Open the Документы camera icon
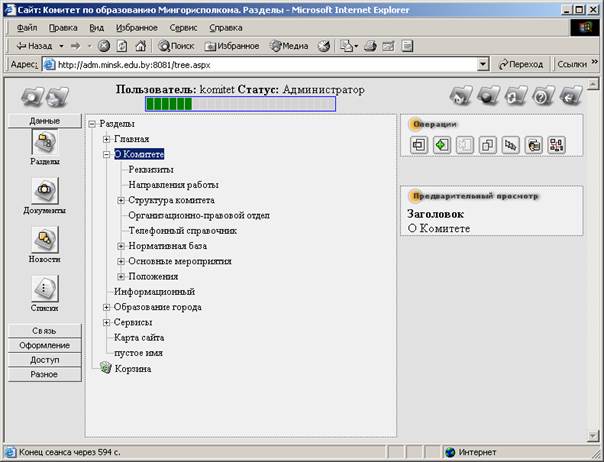 click(45, 190)
